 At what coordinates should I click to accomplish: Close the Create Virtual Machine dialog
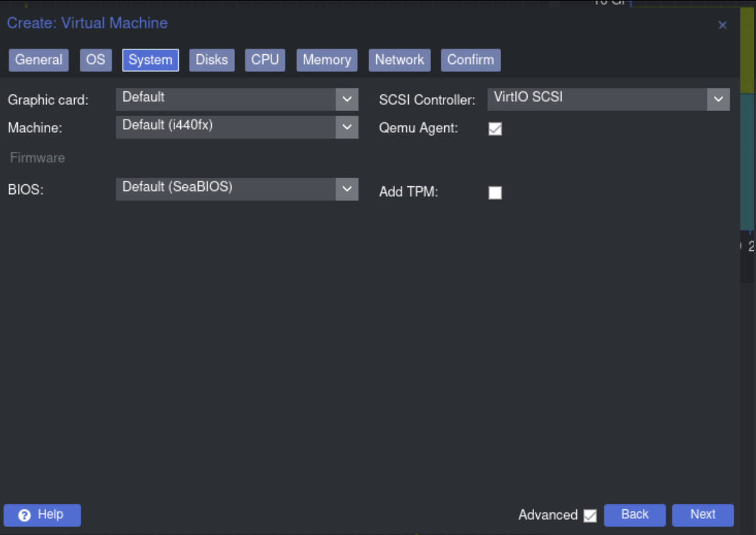tap(722, 25)
